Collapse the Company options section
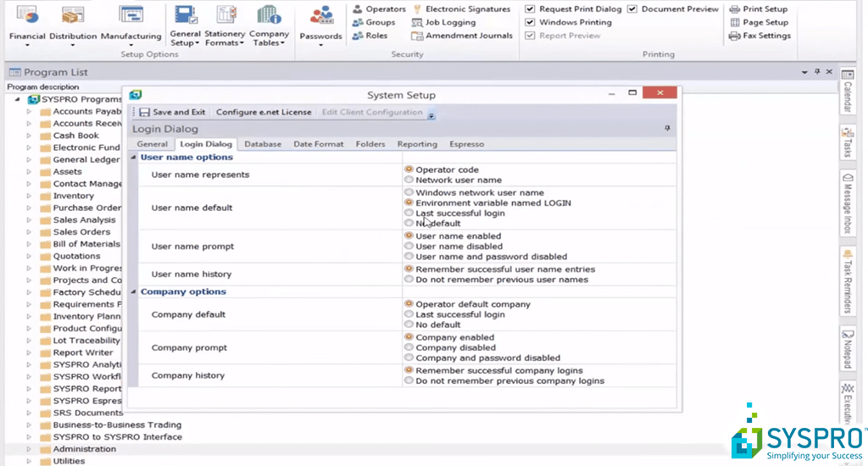868x466 pixels. 133,291
